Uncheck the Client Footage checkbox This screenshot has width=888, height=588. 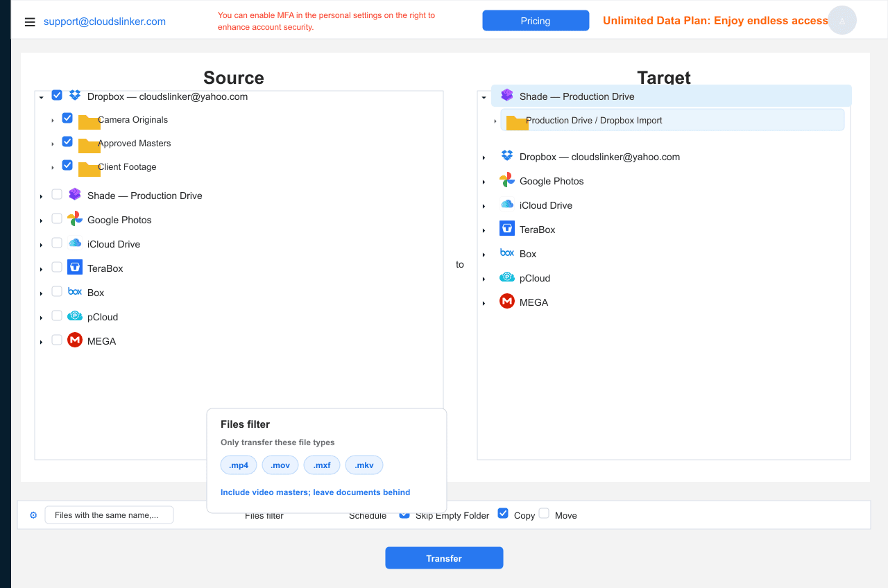67,166
